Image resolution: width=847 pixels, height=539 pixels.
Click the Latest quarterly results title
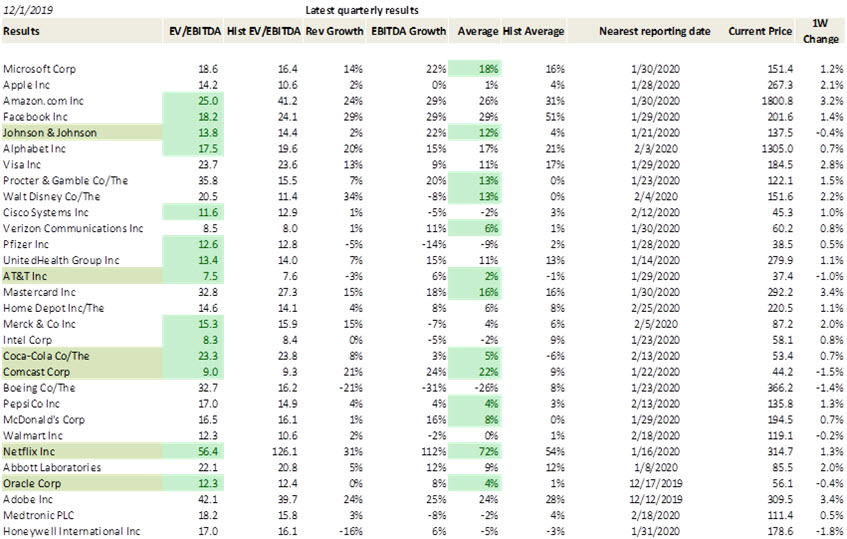[x=362, y=10]
